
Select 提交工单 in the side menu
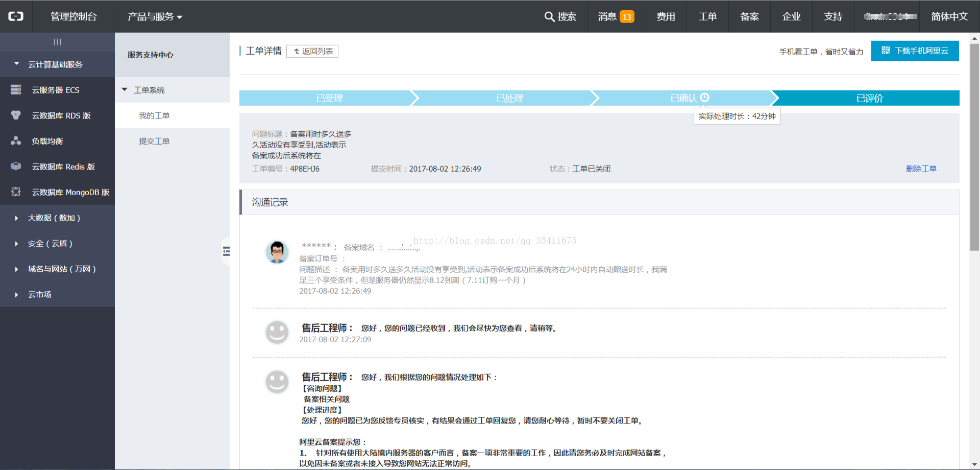(172, 141)
